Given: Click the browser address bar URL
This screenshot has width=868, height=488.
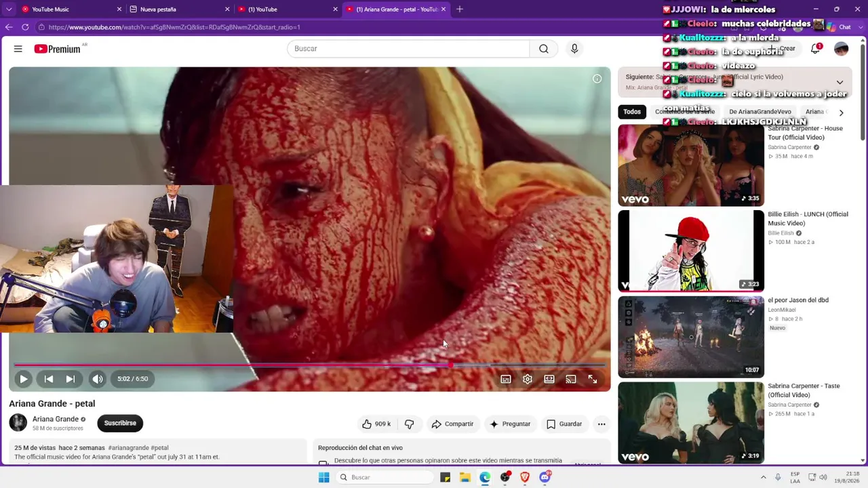Looking at the screenshot, I should tap(174, 27).
